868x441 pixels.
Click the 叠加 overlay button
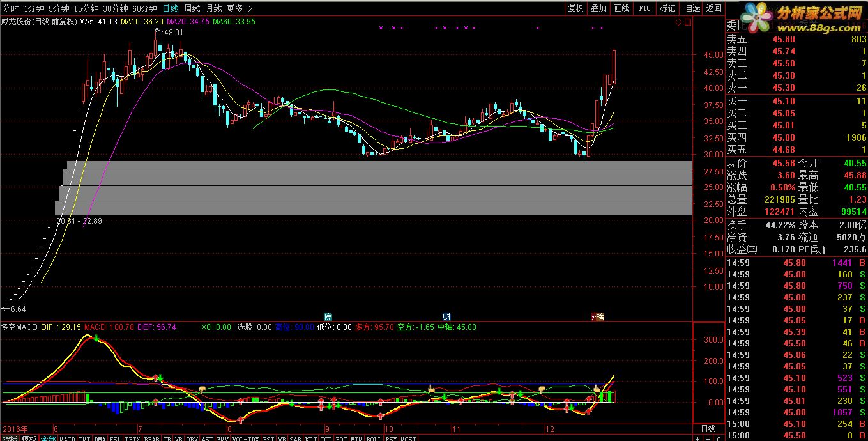[x=598, y=8]
